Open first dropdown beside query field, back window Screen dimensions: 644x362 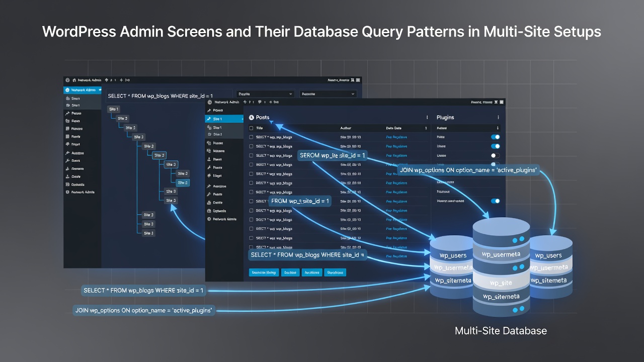(265, 94)
